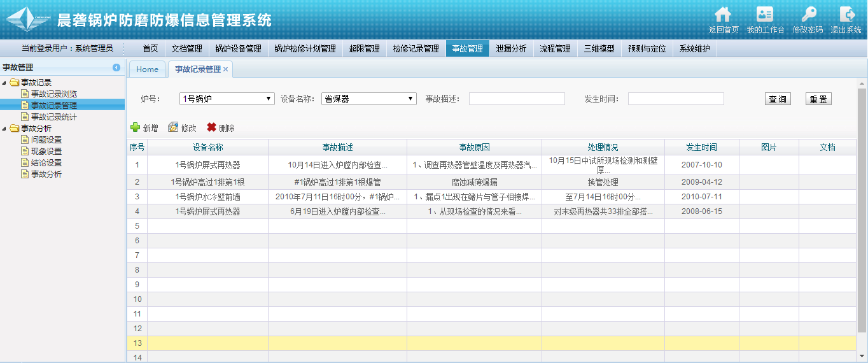The width and height of the screenshot is (868, 363).
Task: Click the 返回首页 home icon
Action: 723,15
